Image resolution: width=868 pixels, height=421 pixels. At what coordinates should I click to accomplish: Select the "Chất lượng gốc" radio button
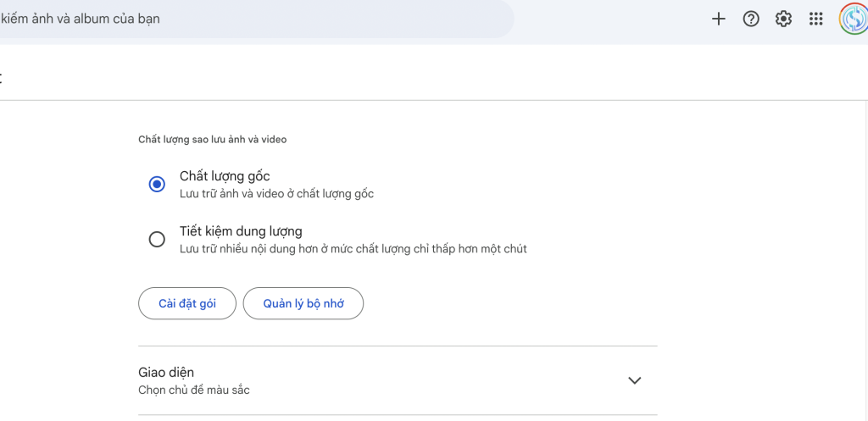(x=157, y=185)
